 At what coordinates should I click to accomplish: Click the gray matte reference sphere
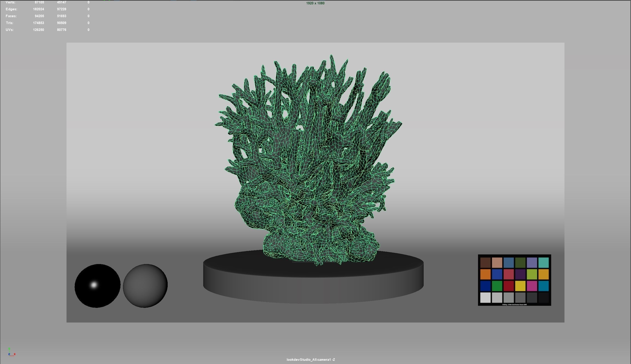pyautogui.click(x=145, y=286)
